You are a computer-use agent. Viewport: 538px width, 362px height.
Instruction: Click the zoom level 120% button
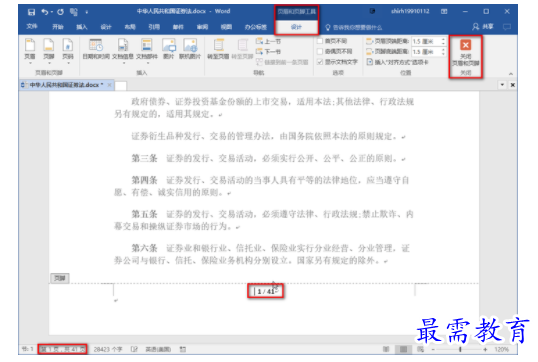501,349
